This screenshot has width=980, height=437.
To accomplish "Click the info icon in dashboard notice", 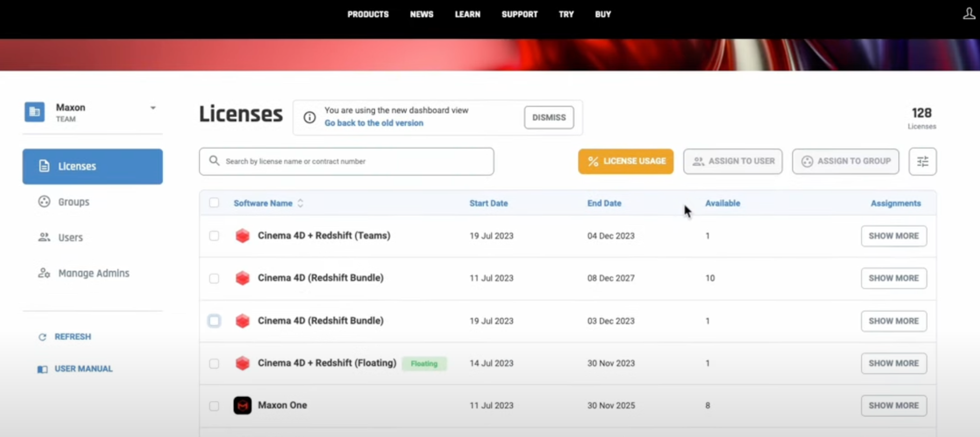I will coord(309,117).
